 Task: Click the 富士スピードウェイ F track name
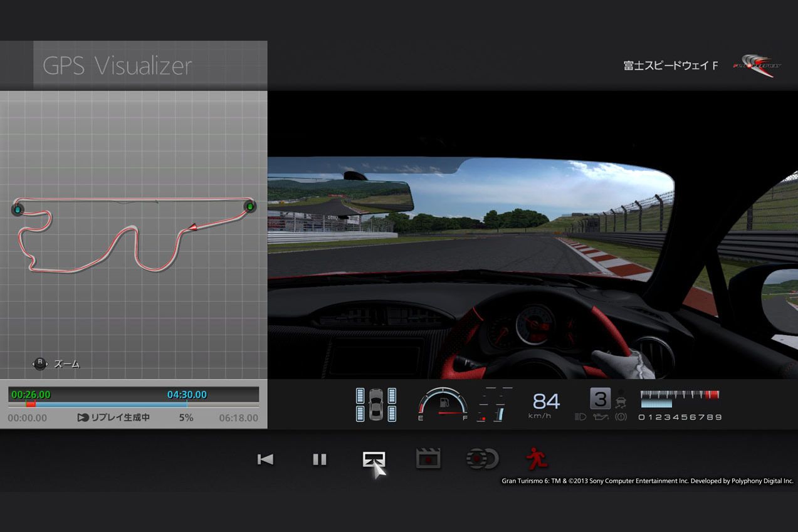pos(670,66)
